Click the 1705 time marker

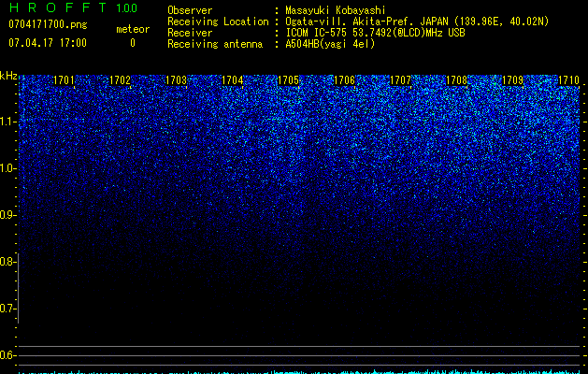pos(288,79)
